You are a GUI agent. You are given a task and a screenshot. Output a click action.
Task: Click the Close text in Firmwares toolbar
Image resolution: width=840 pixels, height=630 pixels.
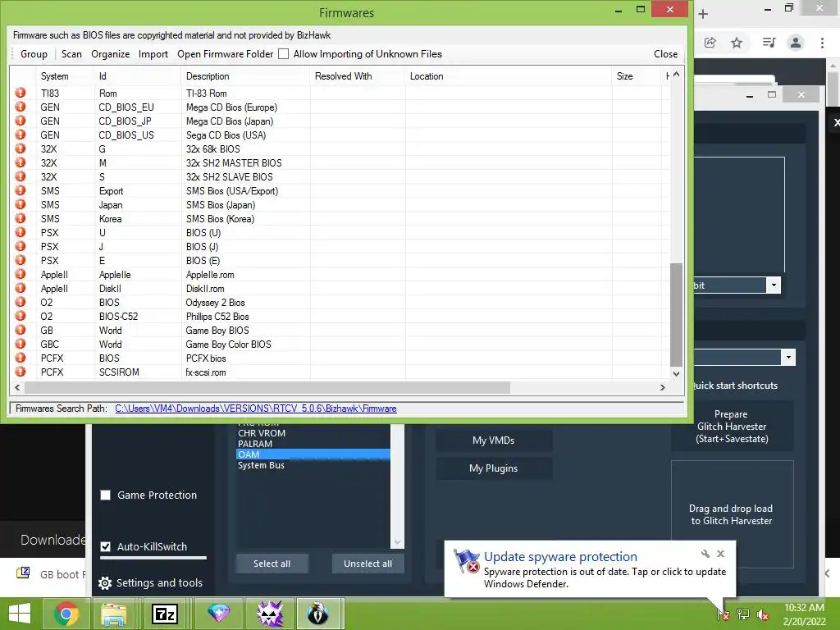(x=666, y=54)
